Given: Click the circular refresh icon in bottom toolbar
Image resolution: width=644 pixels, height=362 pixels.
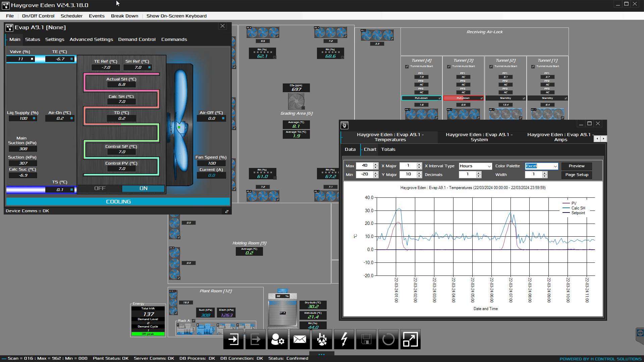Looking at the screenshot, I should 388,340.
